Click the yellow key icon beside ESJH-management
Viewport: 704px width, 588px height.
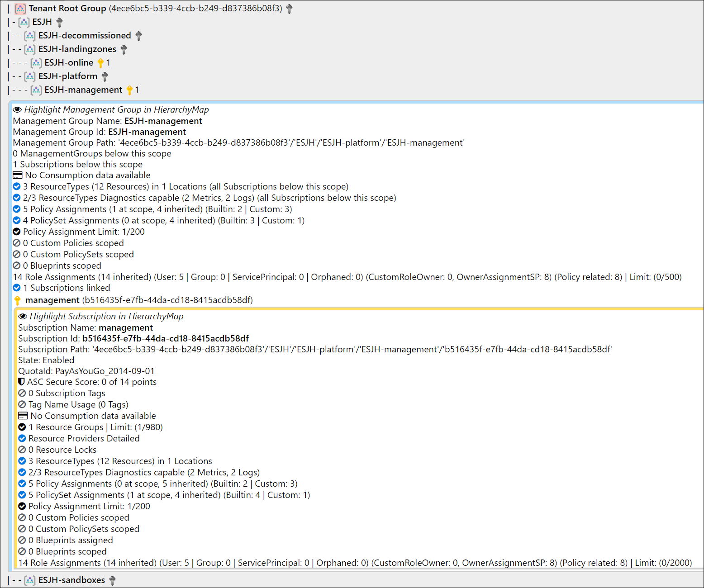[x=130, y=90]
